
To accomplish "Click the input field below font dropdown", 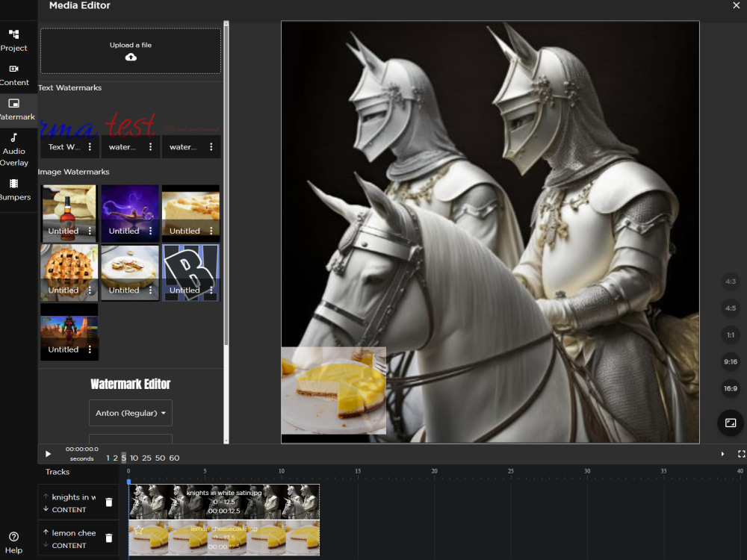I will [131, 438].
